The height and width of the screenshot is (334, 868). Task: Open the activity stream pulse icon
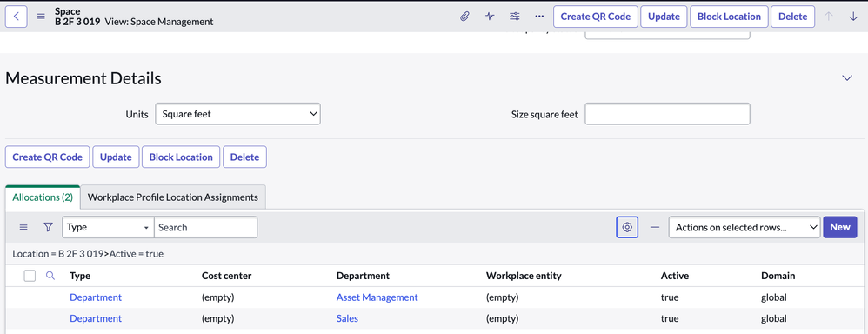click(490, 16)
